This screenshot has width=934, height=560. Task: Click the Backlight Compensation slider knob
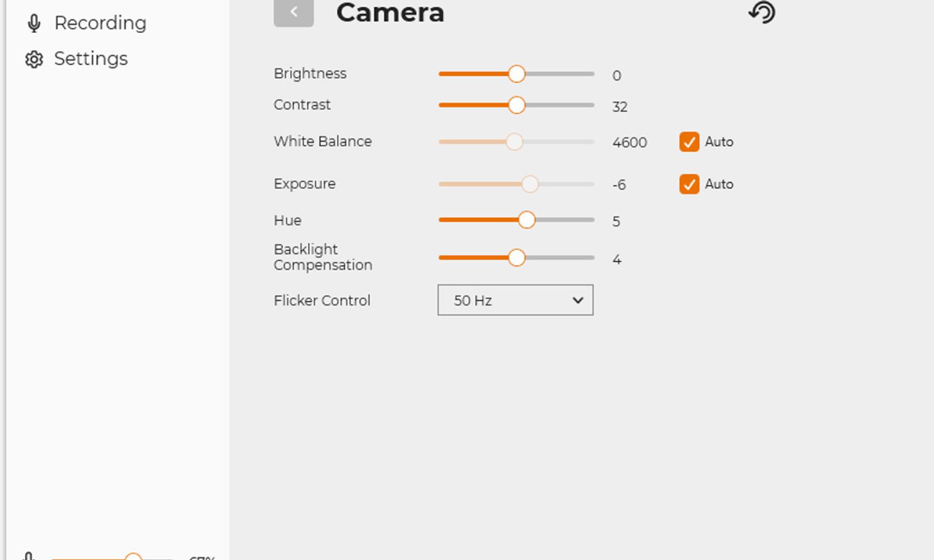[x=516, y=258]
